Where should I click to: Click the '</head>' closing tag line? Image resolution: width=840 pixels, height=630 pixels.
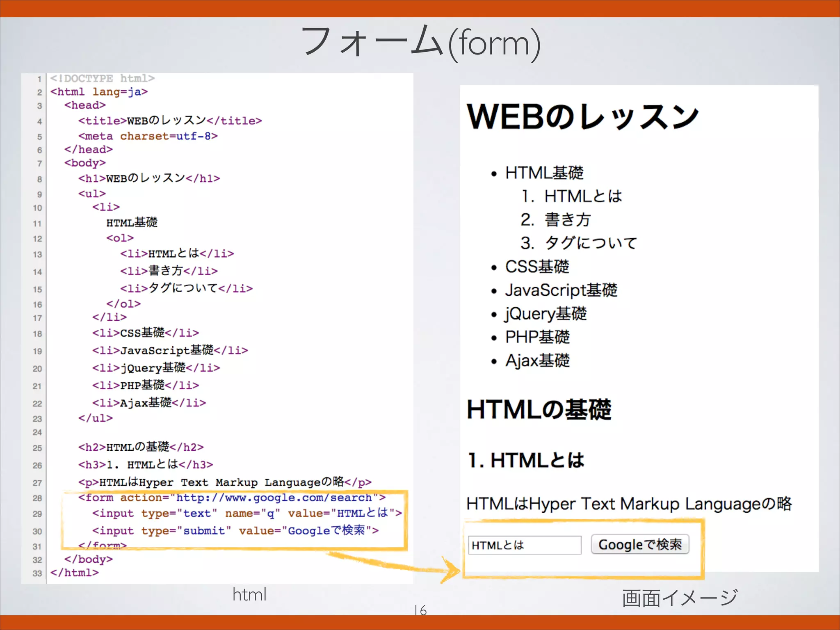[x=88, y=149]
